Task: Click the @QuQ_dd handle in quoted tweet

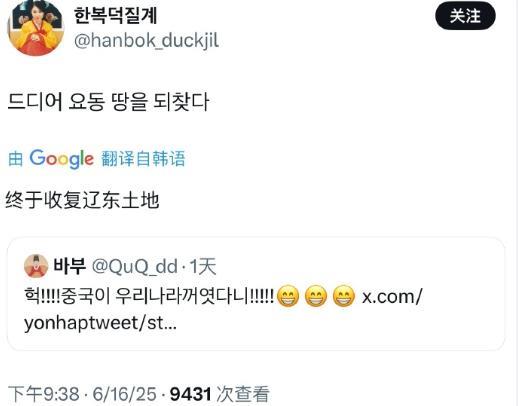Action: pos(134,266)
